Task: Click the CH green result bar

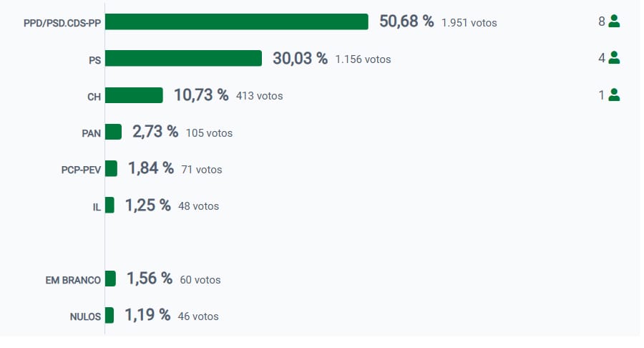Action: (x=134, y=95)
